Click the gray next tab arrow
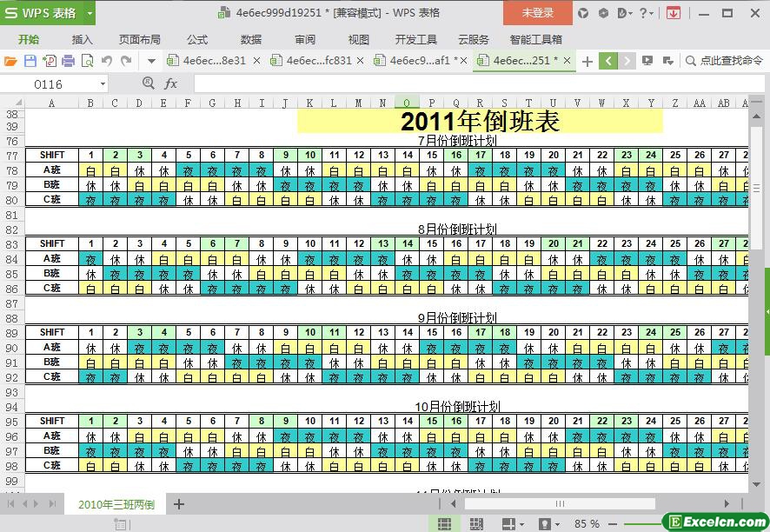This screenshot has width=770, height=532. pos(627,61)
